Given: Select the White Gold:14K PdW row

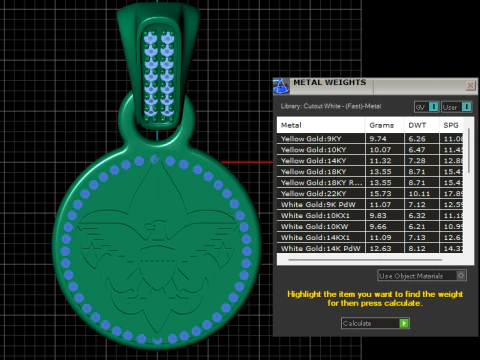Looking at the screenshot, I should [x=370, y=248].
